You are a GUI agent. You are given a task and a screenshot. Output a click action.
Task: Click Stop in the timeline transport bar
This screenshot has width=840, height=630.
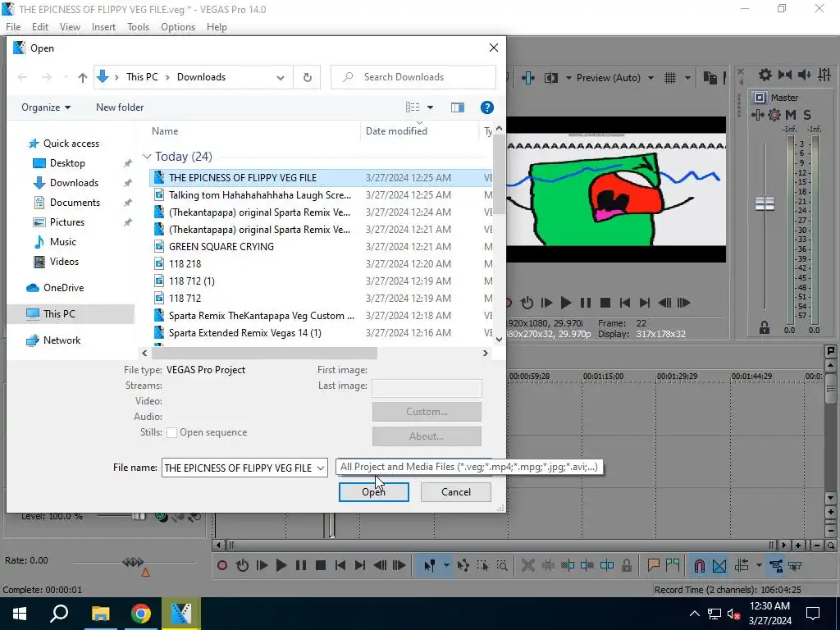pos(321,565)
